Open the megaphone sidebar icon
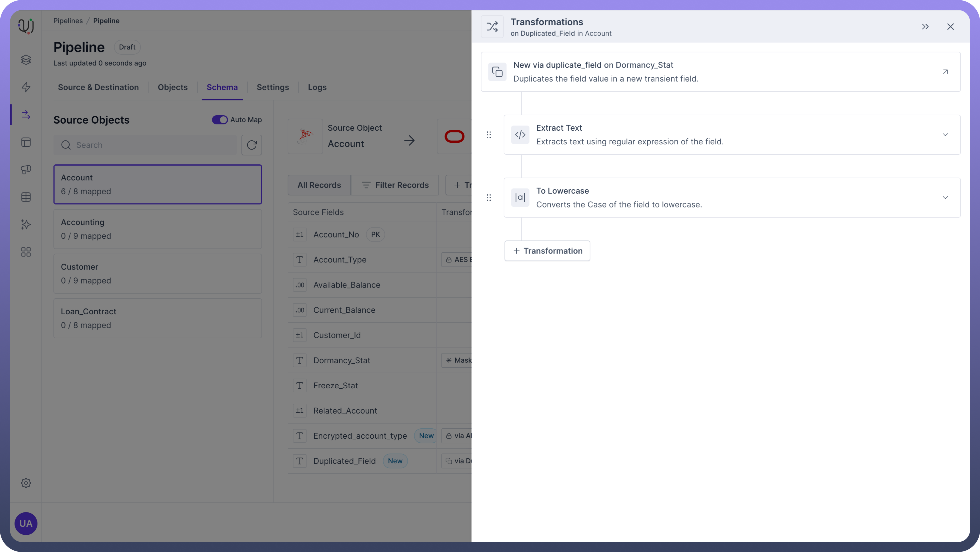The image size is (980, 552). pos(26,169)
